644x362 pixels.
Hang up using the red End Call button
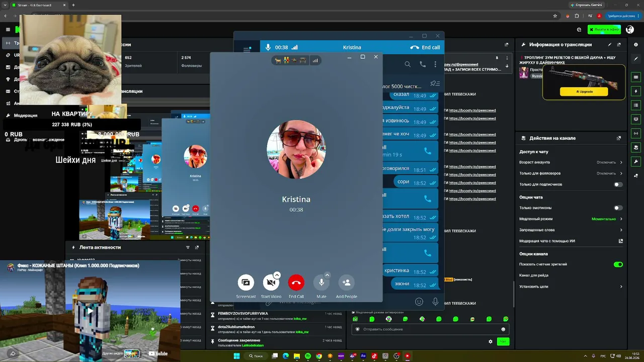(296, 283)
